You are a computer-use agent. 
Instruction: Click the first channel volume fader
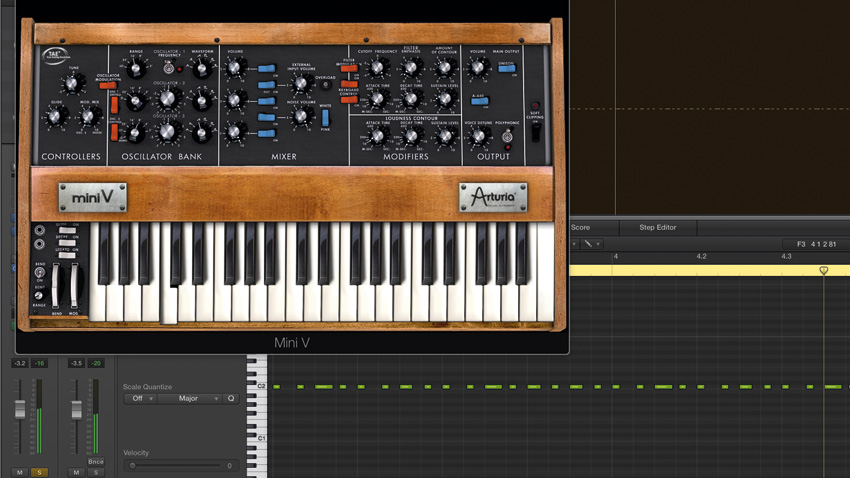click(x=20, y=409)
